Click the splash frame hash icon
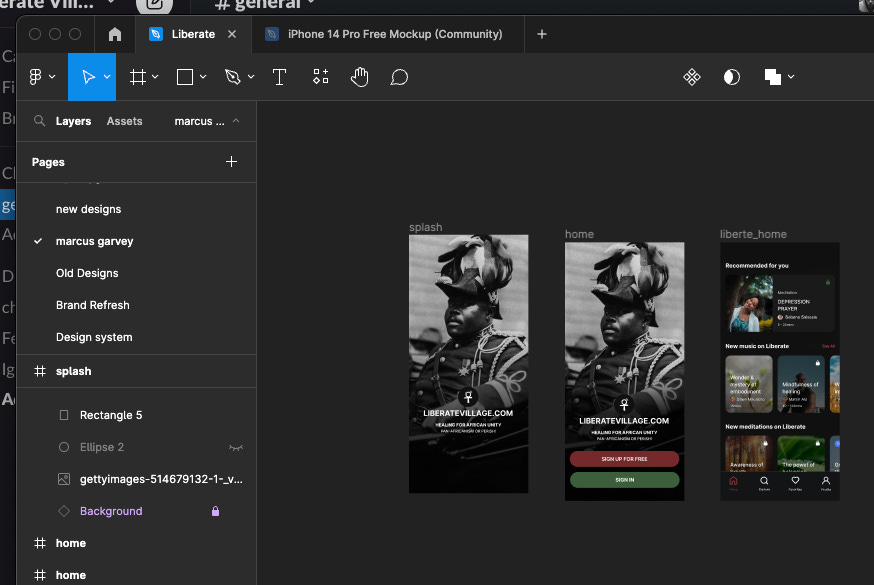 (x=40, y=371)
